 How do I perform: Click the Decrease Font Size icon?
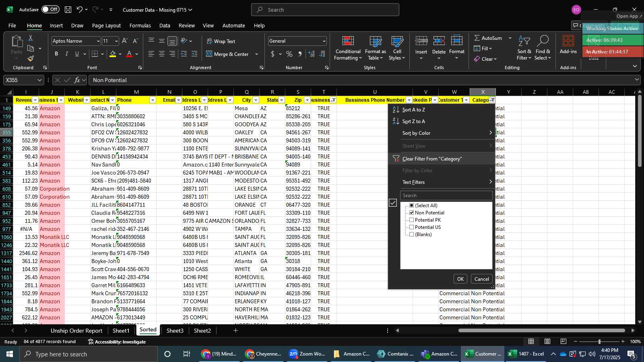135,41
